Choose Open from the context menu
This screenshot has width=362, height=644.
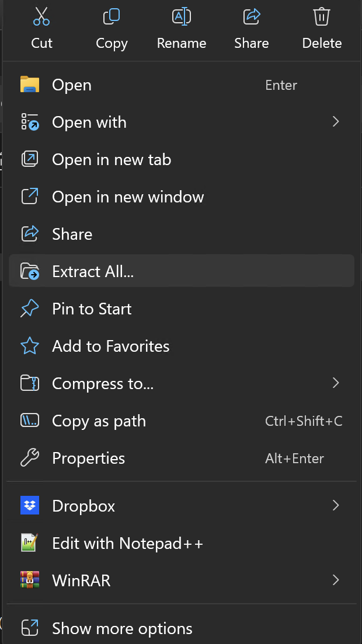pyautogui.click(x=181, y=85)
